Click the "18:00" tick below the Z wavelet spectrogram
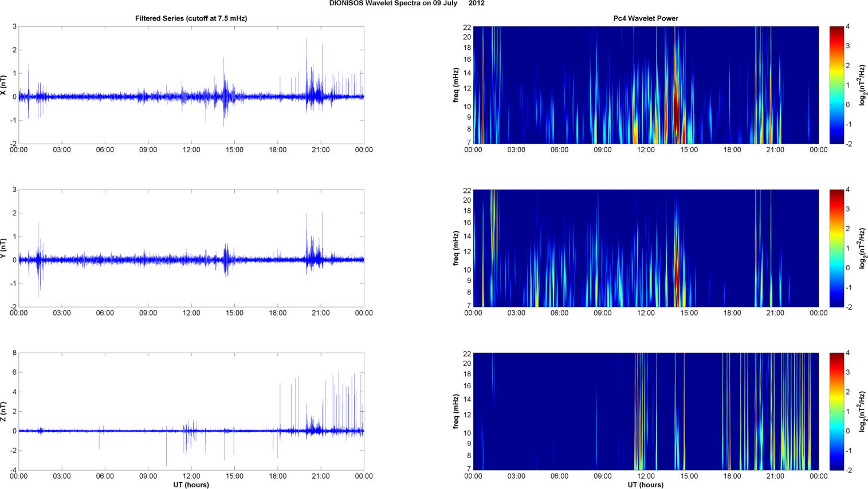The height and width of the screenshot is (489, 868). click(732, 476)
